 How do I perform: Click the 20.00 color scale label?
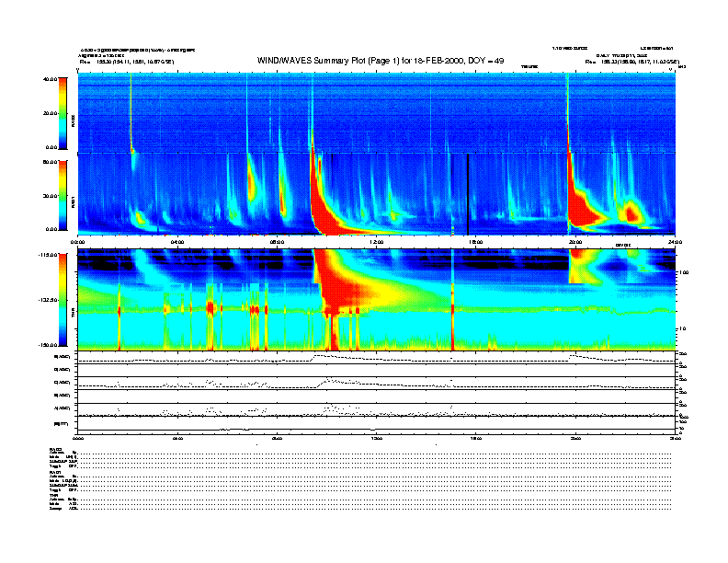click(50, 113)
